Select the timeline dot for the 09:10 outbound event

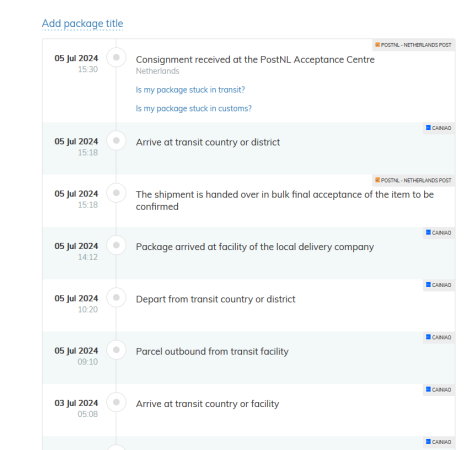click(116, 350)
